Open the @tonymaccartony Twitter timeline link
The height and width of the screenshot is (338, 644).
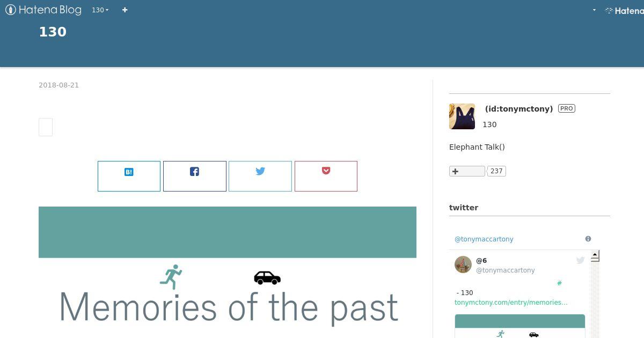coord(484,239)
